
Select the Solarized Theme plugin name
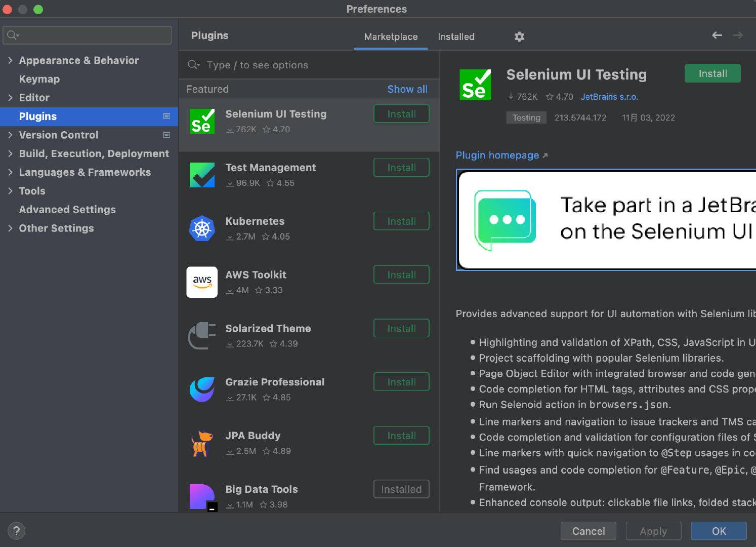(268, 328)
